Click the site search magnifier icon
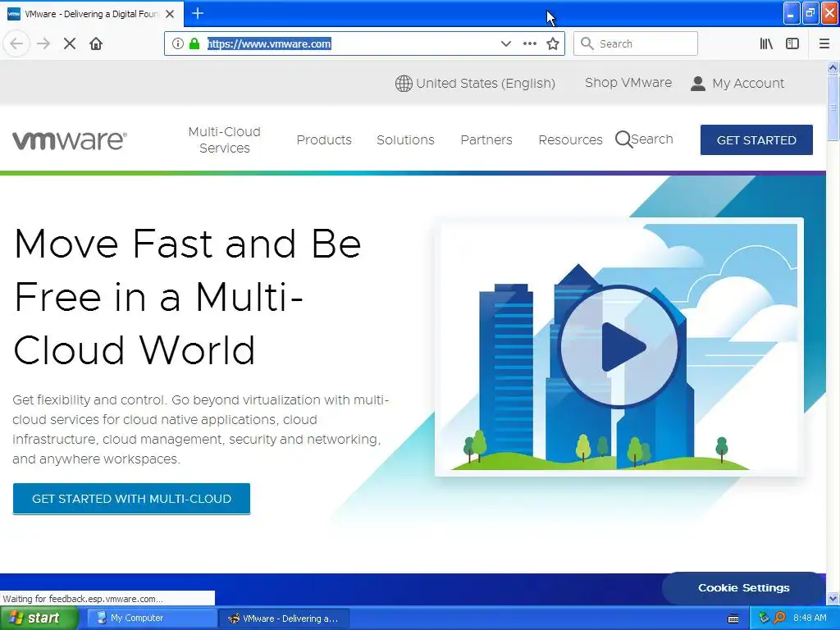The height and width of the screenshot is (630, 840). click(623, 139)
